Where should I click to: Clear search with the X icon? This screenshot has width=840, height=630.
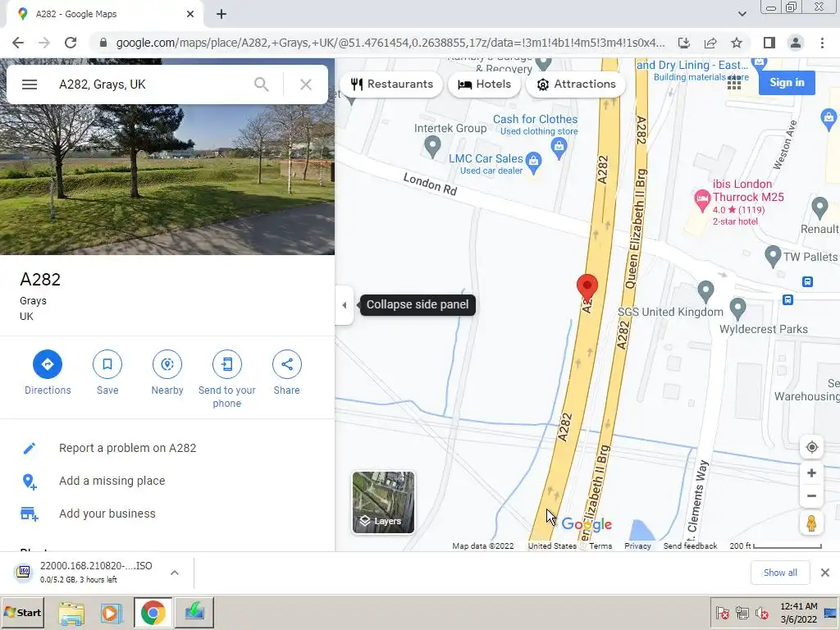306,84
